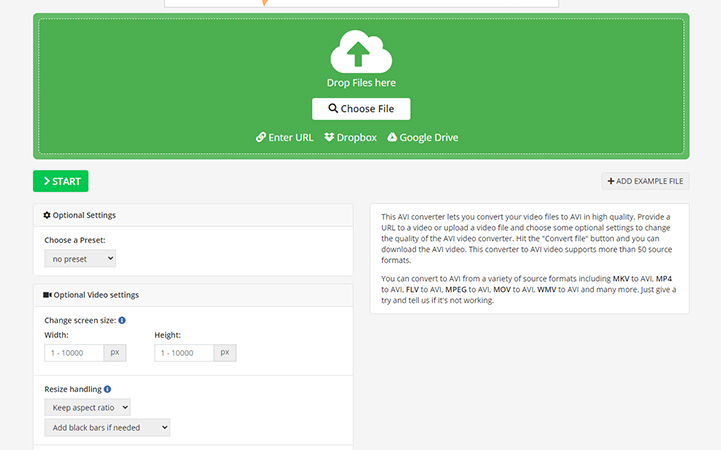Screen dimensions: 721x450
Task: Open Add black bars if needed dropdown
Action: pyautogui.click(x=107, y=428)
